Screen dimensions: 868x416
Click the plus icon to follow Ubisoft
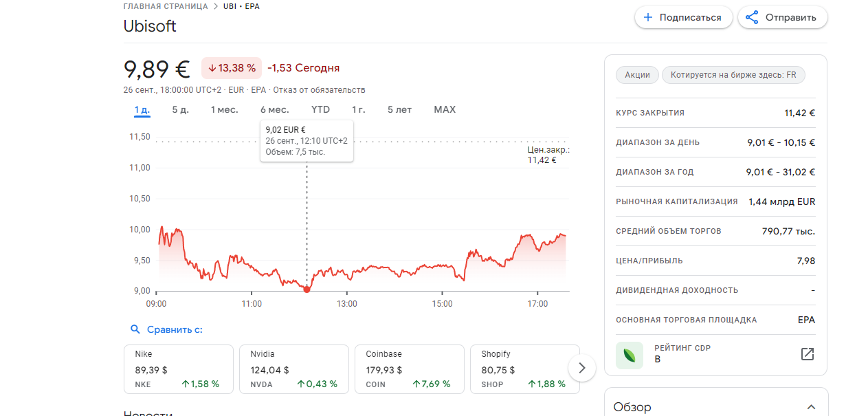(647, 18)
